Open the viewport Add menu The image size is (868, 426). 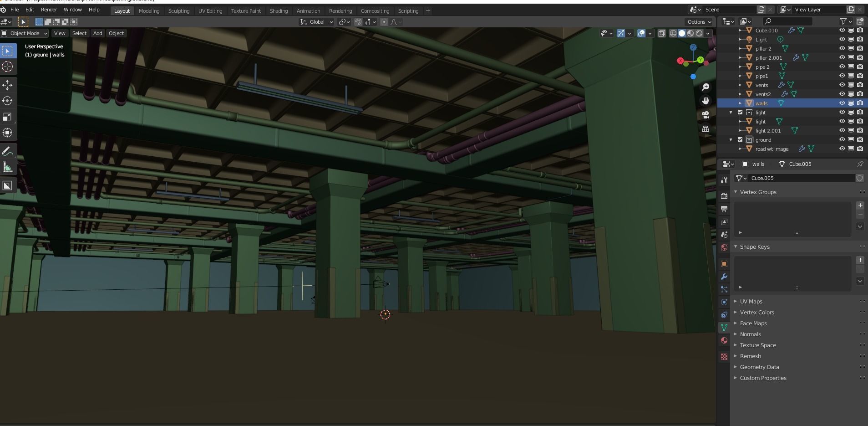pyautogui.click(x=97, y=33)
